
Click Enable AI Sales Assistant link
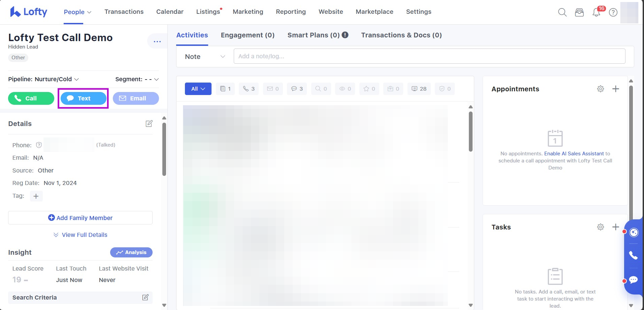574,154
